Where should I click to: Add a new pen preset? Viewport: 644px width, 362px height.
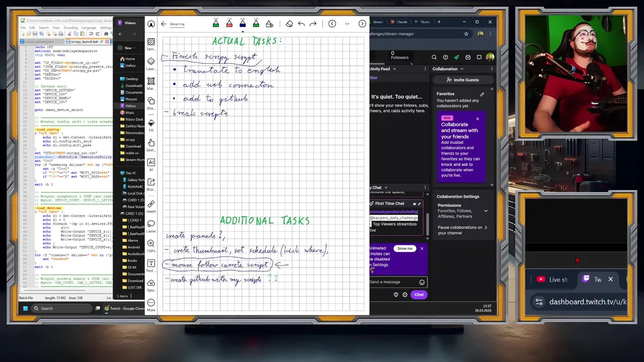click(x=269, y=24)
